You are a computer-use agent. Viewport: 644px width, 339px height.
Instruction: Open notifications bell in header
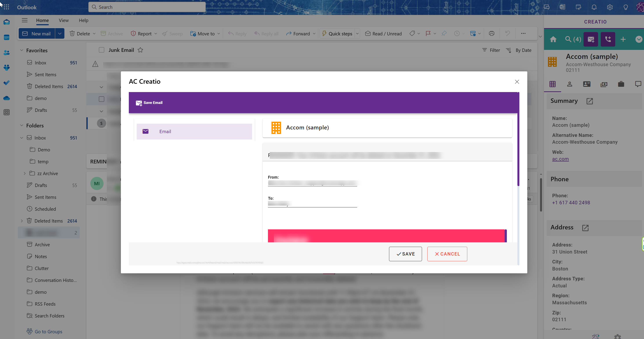click(x=594, y=7)
